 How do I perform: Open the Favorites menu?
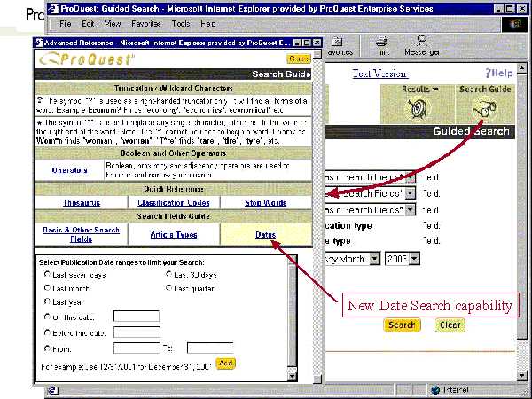pyautogui.click(x=146, y=24)
